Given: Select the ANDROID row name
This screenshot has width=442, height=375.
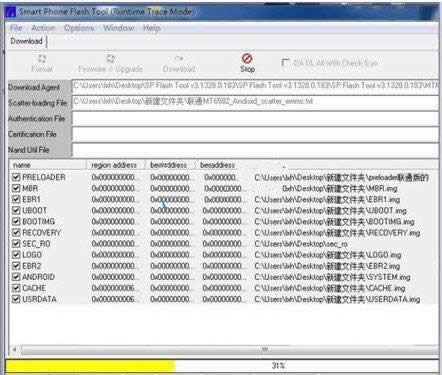Looking at the screenshot, I should (38, 277).
